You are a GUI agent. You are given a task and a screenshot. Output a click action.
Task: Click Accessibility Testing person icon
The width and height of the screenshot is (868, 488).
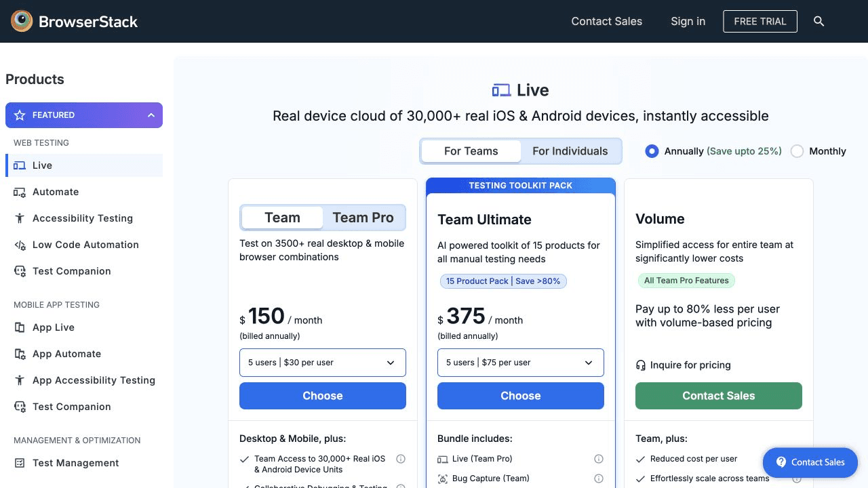[x=20, y=218]
